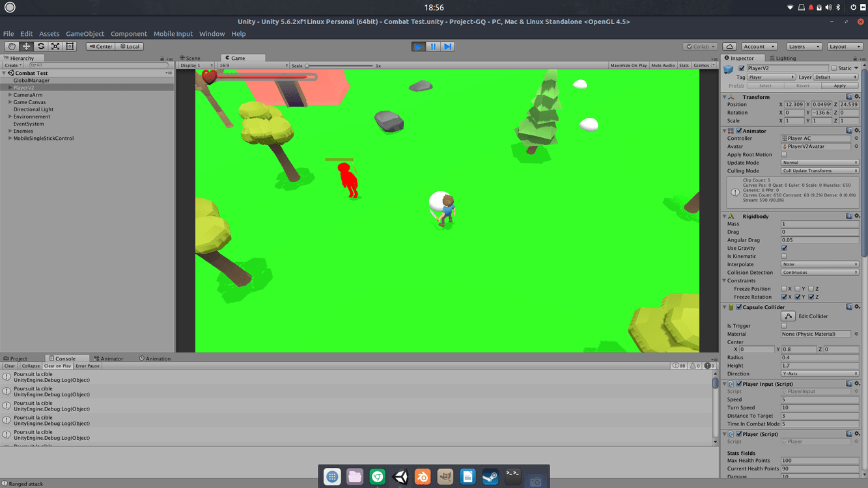Click the Edit Collider shape button
The width and height of the screenshot is (868, 488).
(789, 316)
